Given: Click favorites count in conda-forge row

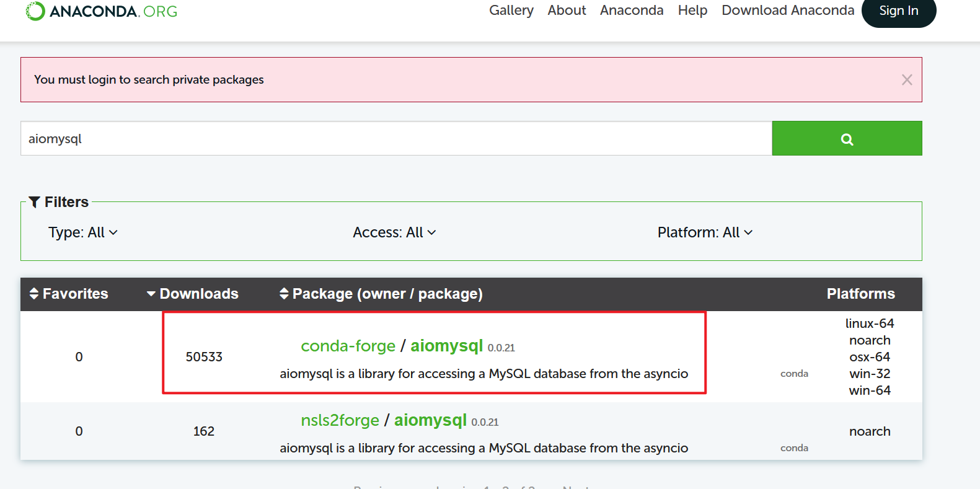Looking at the screenshot, I should [79, 357].
